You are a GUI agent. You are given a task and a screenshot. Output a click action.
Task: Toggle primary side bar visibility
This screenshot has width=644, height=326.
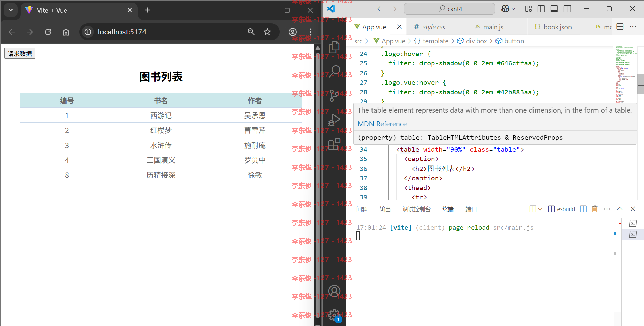541,9
